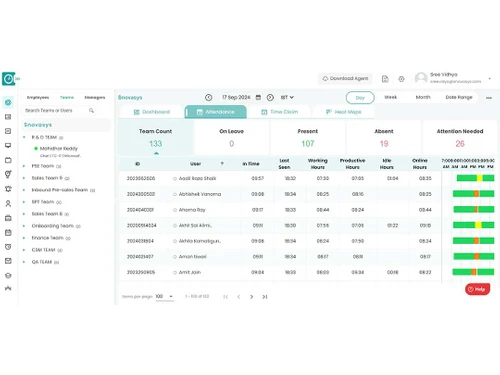Click user name Aman tiwari
The image size is (500, 375).
click(x=193, y=257)
